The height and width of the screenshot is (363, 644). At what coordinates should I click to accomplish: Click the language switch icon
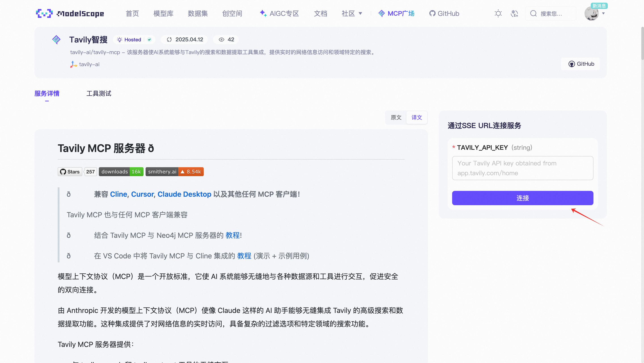[514, 13]
